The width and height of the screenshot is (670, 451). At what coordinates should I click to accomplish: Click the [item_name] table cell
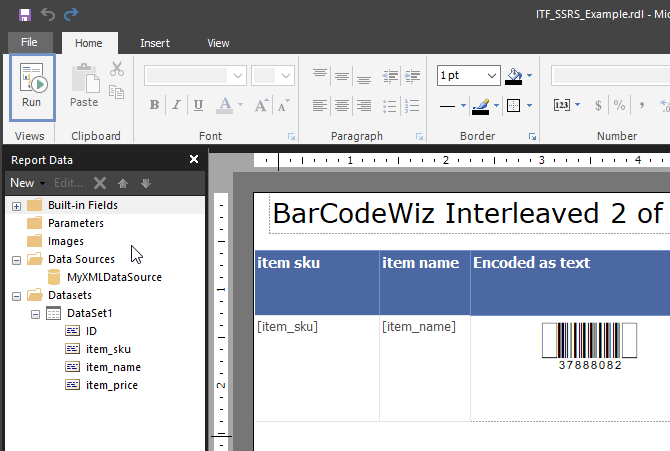[425, 368]
